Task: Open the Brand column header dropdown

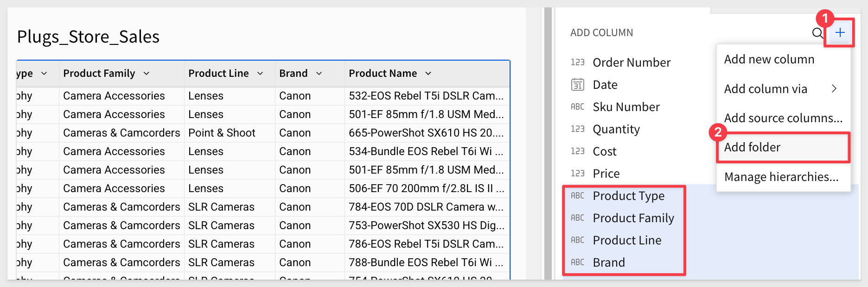Action: pos(319,74)
